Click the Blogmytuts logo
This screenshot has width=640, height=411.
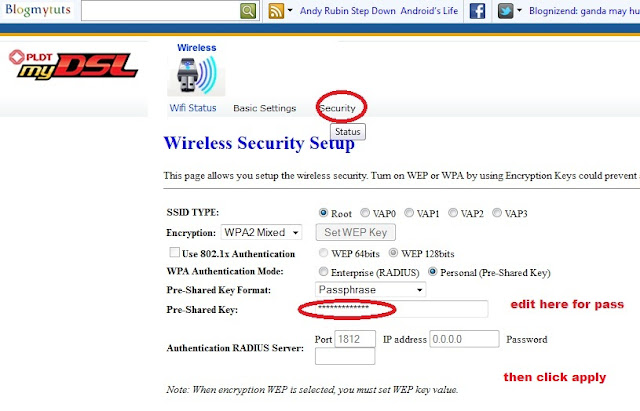click(x=38, y=10)
